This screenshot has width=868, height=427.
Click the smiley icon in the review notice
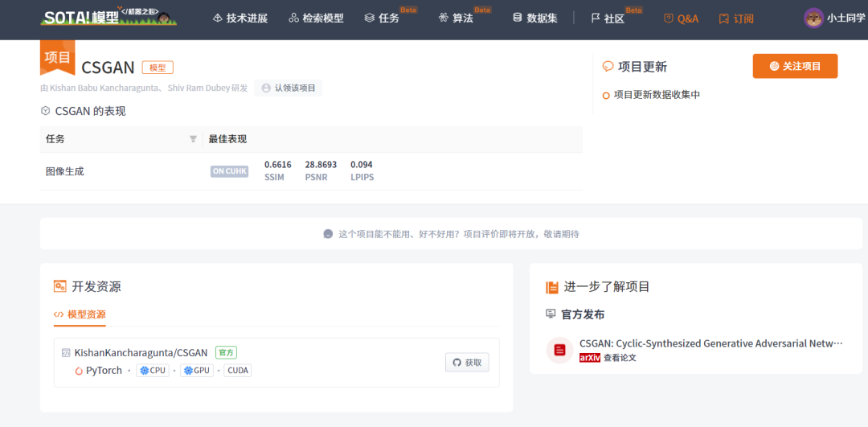pos(328,234)
